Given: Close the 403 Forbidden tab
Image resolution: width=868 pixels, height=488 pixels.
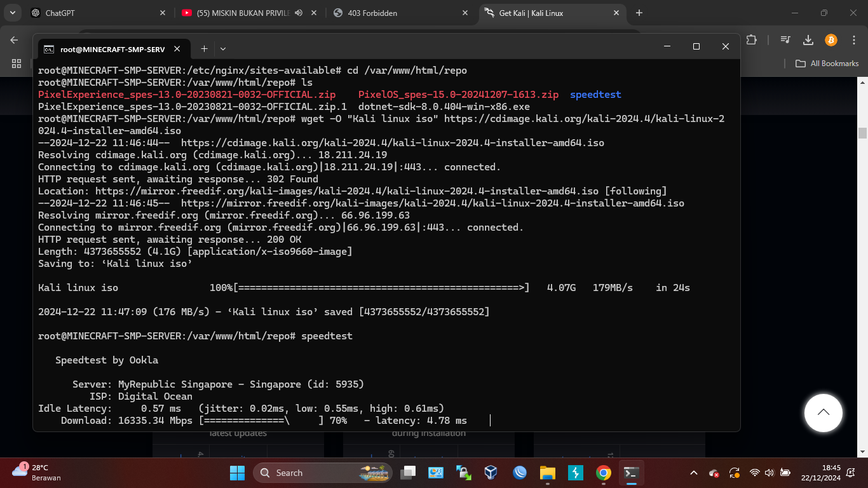Looking at the screenshot, I should click(x=465, y=13).
